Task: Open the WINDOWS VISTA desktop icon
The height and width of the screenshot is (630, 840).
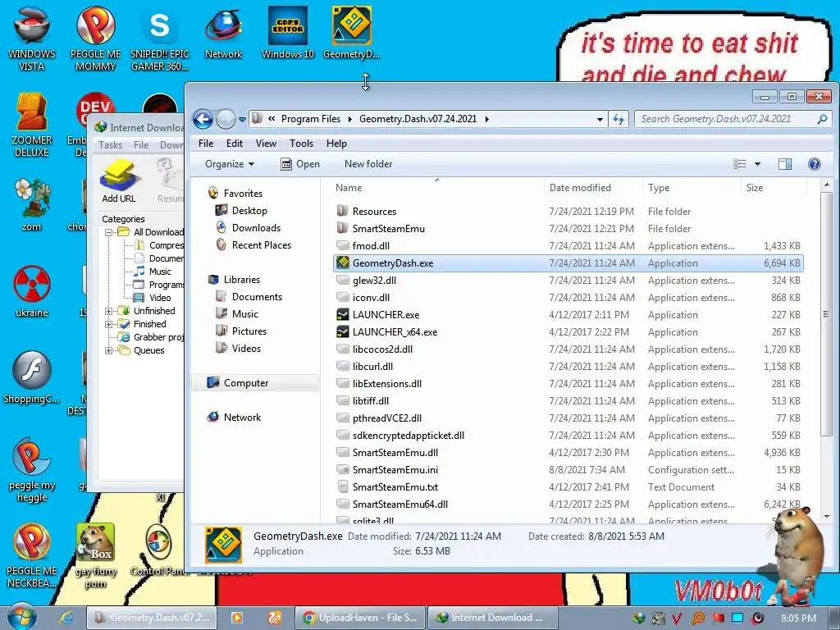Action: tap(32, 38)
